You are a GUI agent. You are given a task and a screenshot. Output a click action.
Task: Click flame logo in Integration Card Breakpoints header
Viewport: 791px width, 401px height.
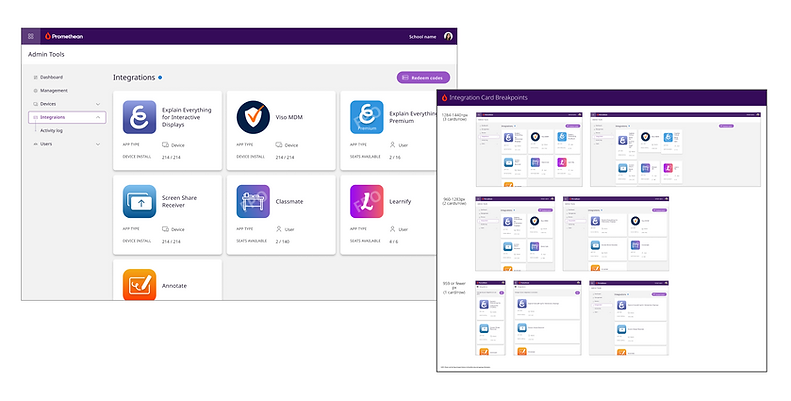coord(444,98)
